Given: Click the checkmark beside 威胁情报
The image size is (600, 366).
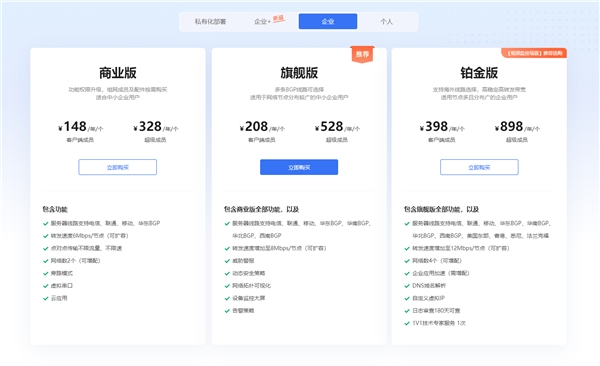Looking at the screenshot, I should [227, 261].
